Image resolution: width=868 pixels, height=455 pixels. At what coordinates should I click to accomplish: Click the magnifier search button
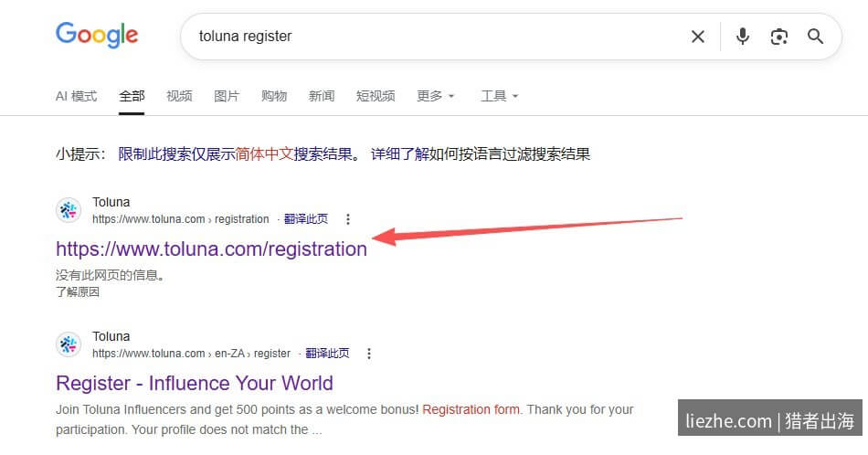click(815, 37)
